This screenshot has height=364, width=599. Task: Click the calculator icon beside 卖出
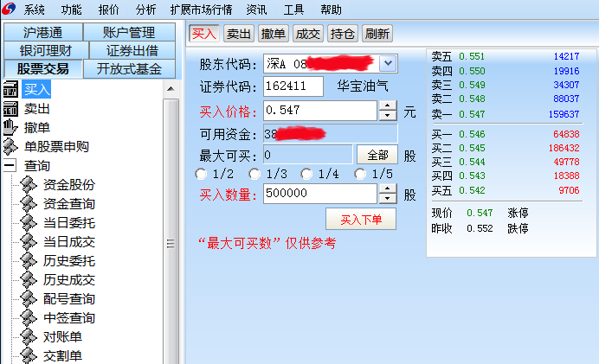click(10, 109)
